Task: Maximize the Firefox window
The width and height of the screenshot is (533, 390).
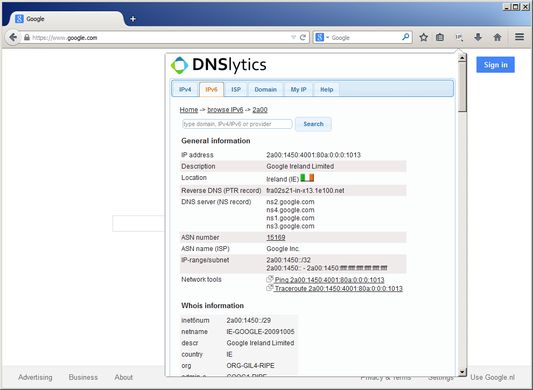Action: pos(516,6)
